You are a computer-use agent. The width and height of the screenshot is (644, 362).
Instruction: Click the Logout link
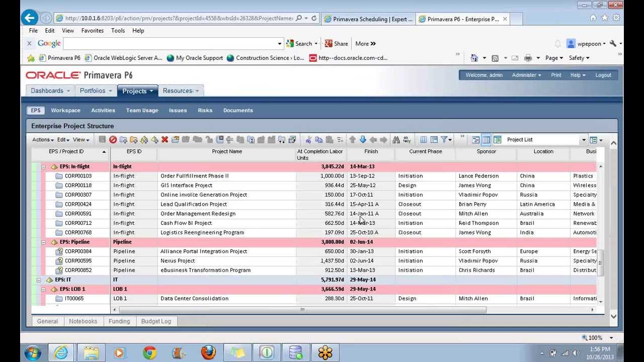[603, 75]
